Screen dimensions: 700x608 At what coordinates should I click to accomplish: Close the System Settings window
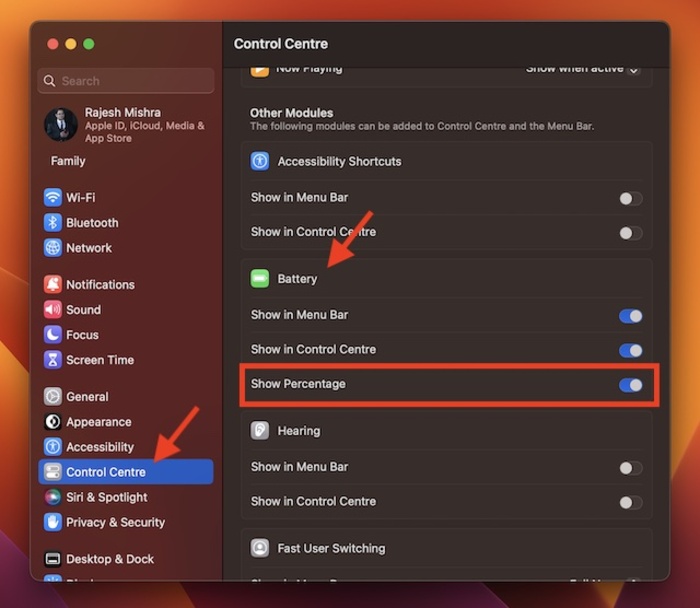[53, 44]
